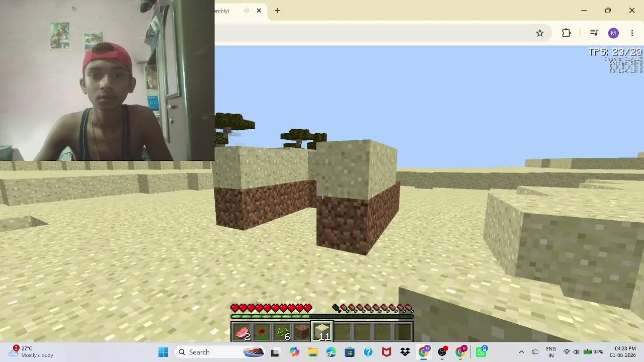The height and width of the screenshot is (362, 644).
Task: Check the battery 94% indicator
Action: point(593,352)
